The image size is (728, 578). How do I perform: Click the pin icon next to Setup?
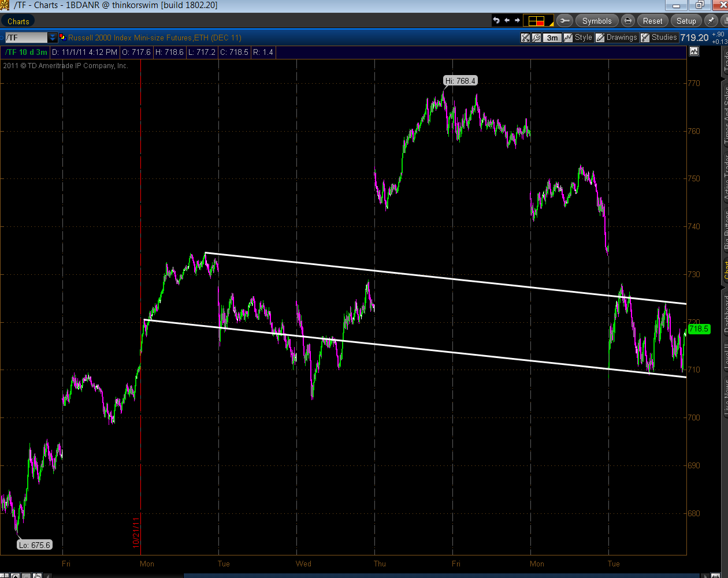(710, 21)
